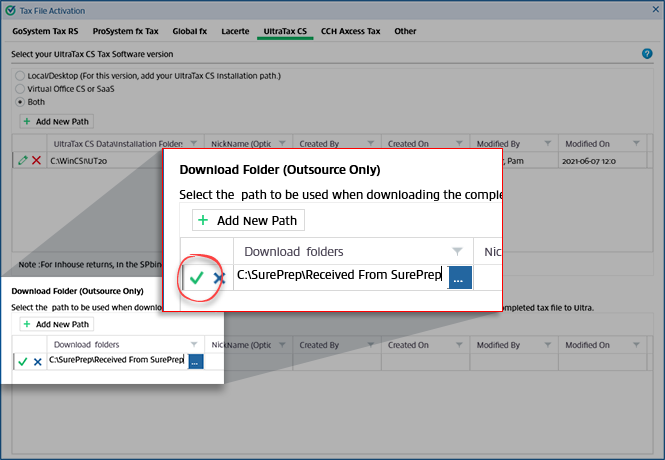This screenshot has height=460, width=665.
Task: Click Add New Path in zoomed callout
Action: 248,220
